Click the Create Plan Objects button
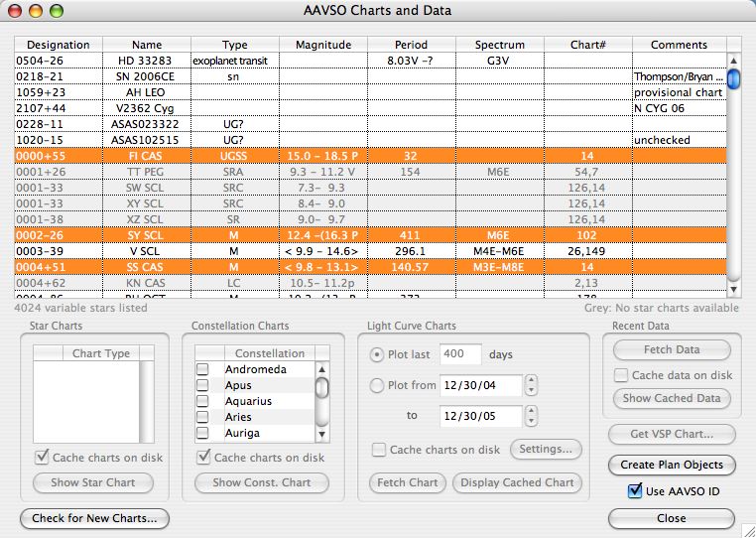 [x=672, y=465]
